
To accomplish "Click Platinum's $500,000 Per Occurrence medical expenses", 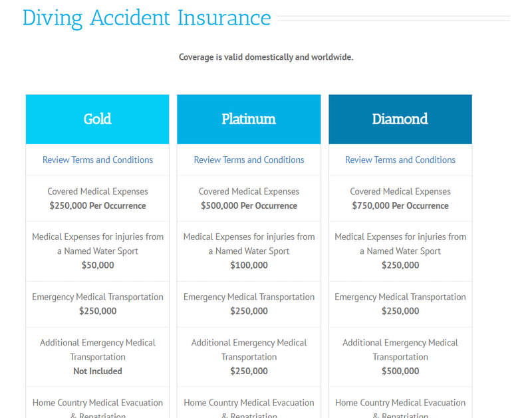I will coord(249,205).
